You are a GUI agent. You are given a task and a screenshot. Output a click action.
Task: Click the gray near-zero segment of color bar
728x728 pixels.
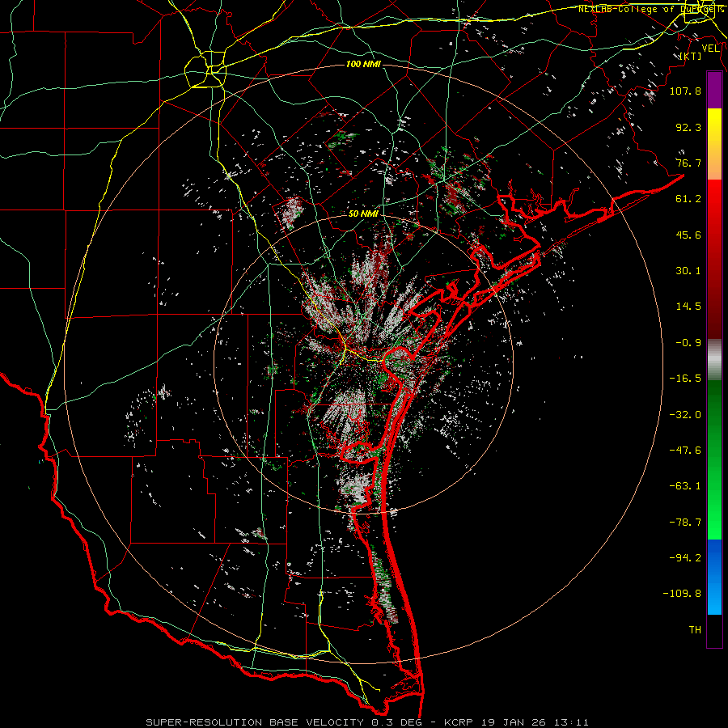[714, 360]
